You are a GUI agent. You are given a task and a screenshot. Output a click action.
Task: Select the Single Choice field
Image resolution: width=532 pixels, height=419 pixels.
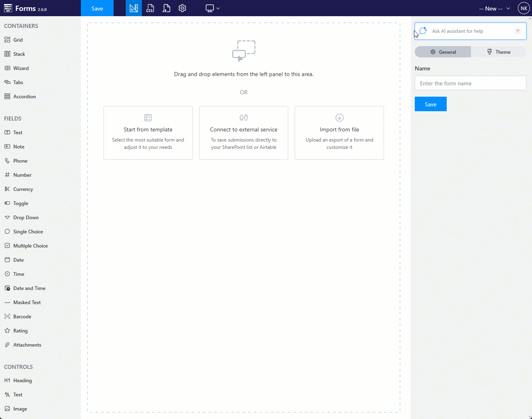[28, 232]
